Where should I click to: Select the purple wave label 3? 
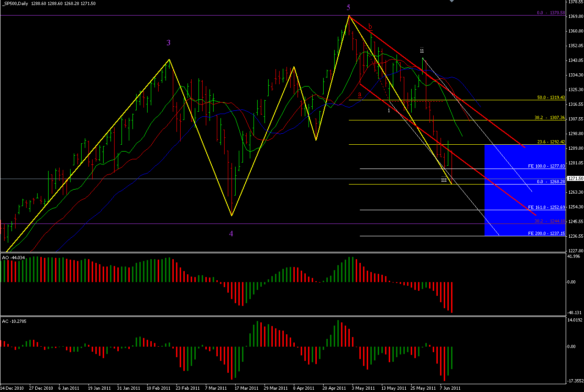coord(169,43)
